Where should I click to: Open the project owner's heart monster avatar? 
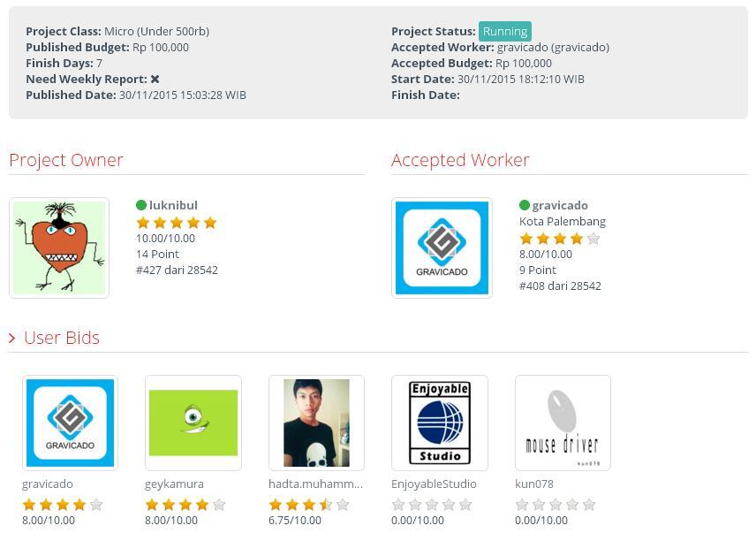click(59, 248)
